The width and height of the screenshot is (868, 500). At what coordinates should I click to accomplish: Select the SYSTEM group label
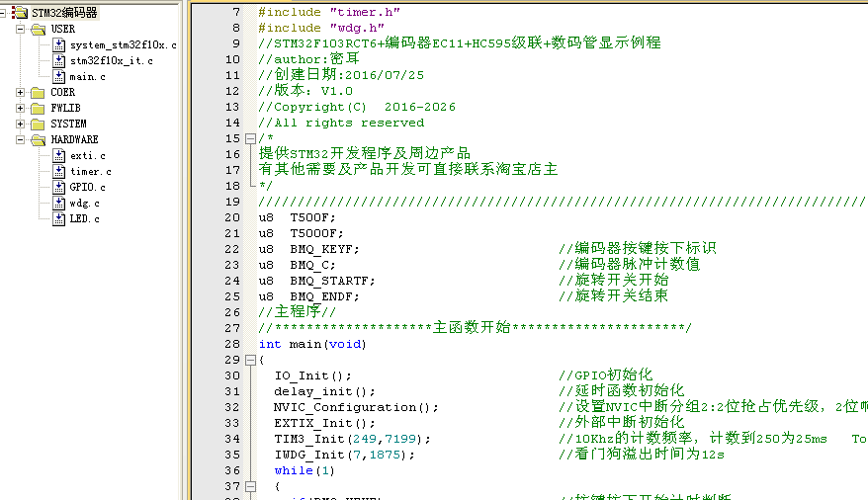pos(68,124)
